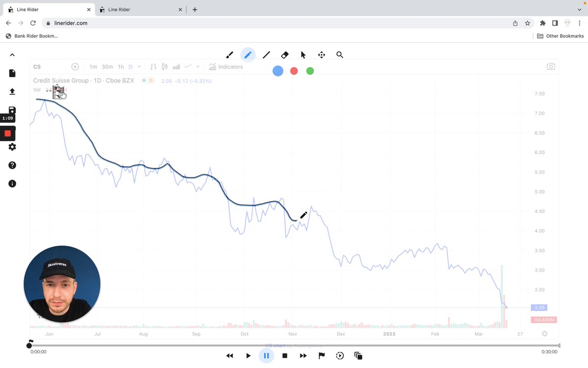Select the Pan move tool
Image resolution: width=588 pixels, height=368 pixels.
coord(321,55)
